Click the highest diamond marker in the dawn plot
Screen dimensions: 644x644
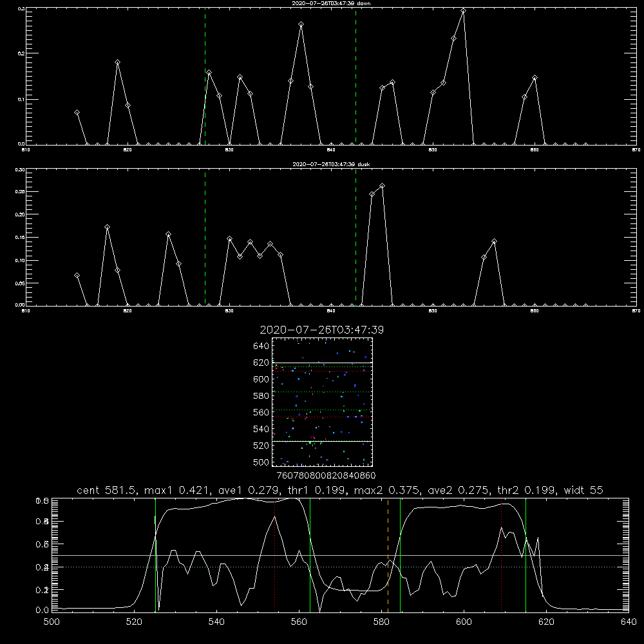tap(463, 11)
